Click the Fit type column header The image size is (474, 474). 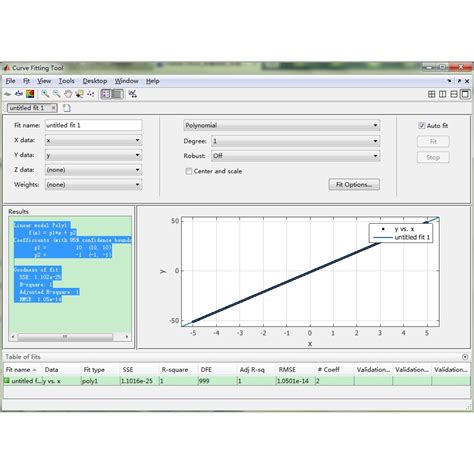(101, 370)
